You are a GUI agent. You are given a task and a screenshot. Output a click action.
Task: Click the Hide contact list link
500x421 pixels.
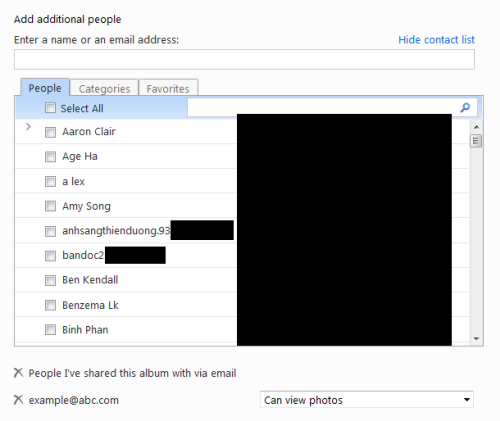click(x=436, y=40)
